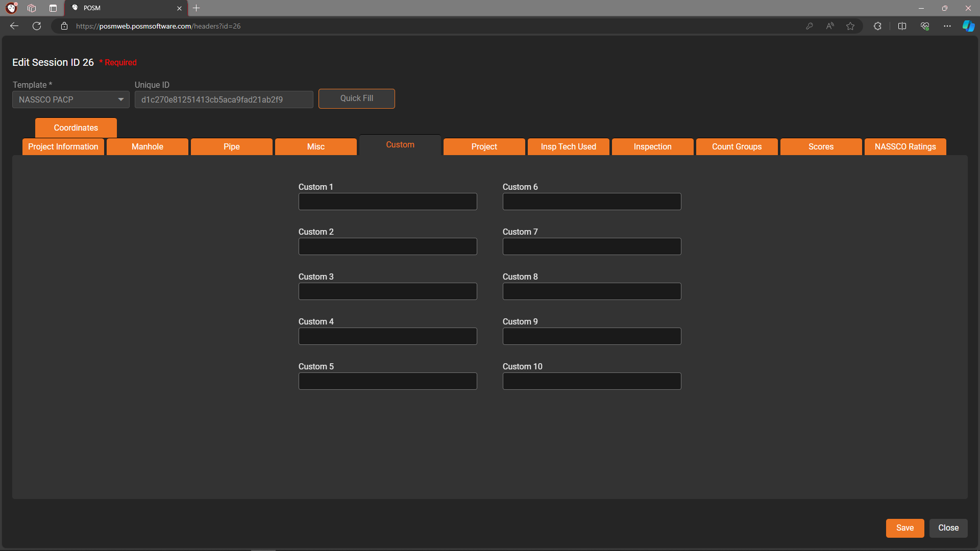980x551 pixels.
Task: Reload the POSM page
Action: point(37,26)
